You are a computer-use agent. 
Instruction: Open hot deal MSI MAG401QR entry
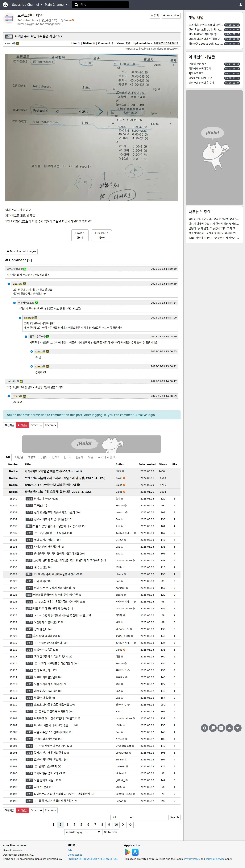(x=205, y=34)
